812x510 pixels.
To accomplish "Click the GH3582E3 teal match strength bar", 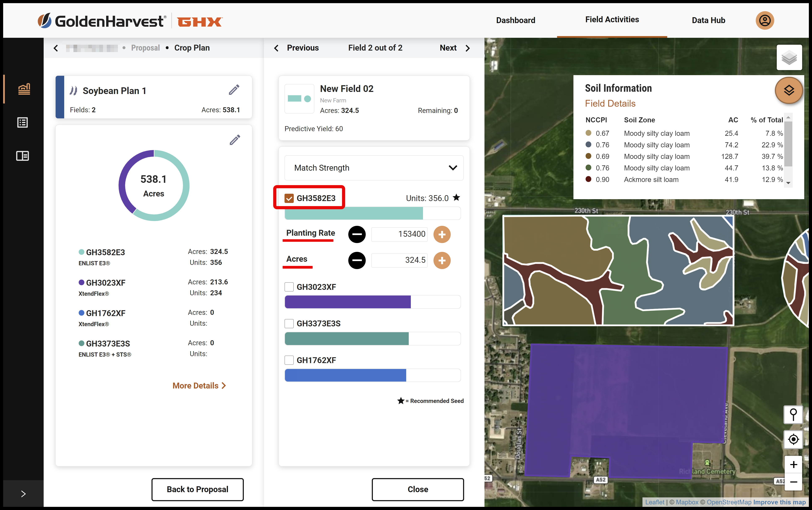I will click(x=373, y=213).
